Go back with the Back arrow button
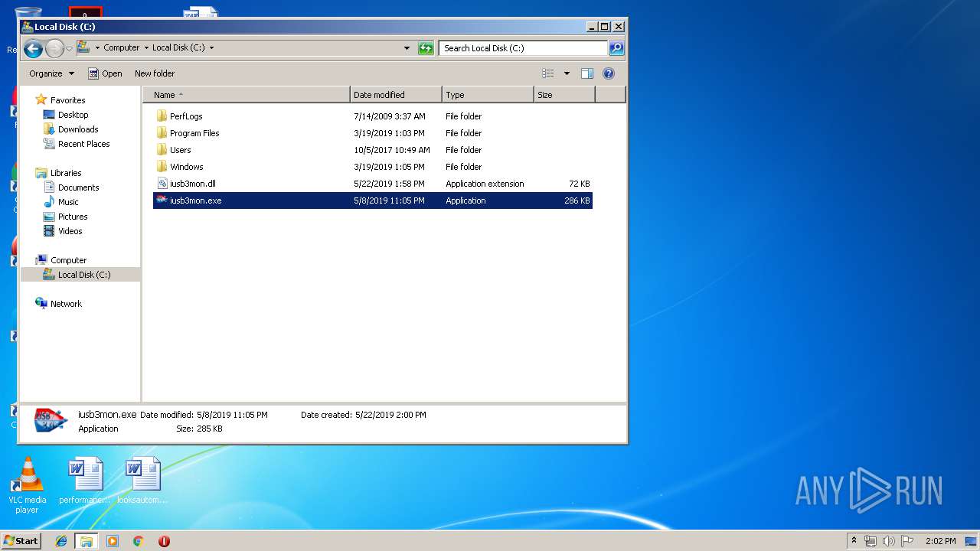Screen dimensions: 980x551 click(33, 48)
